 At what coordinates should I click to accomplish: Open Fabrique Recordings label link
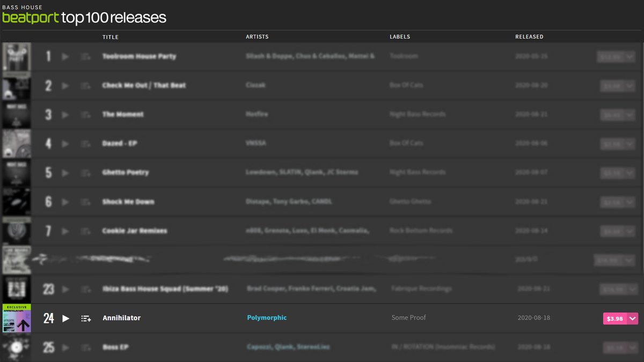click(422, 289)
